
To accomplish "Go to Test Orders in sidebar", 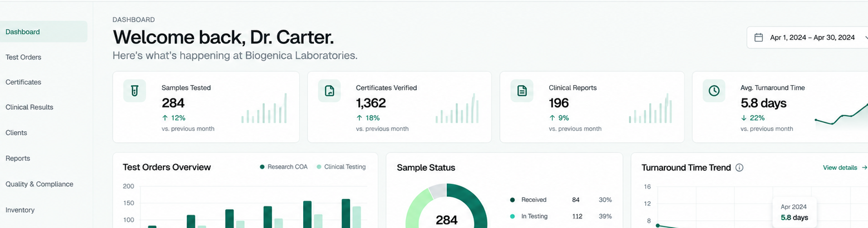I will pyautogui.click(x=23, y=57).
